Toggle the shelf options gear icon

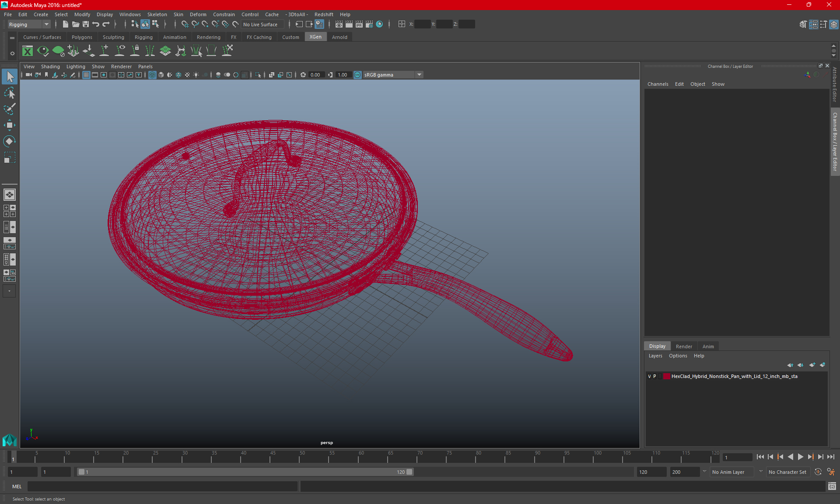(12, 54)
